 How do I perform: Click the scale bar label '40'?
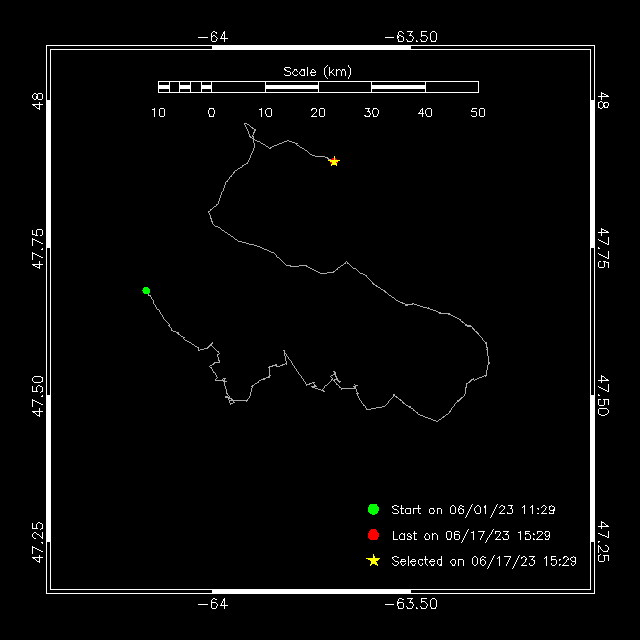click(425, 113)
